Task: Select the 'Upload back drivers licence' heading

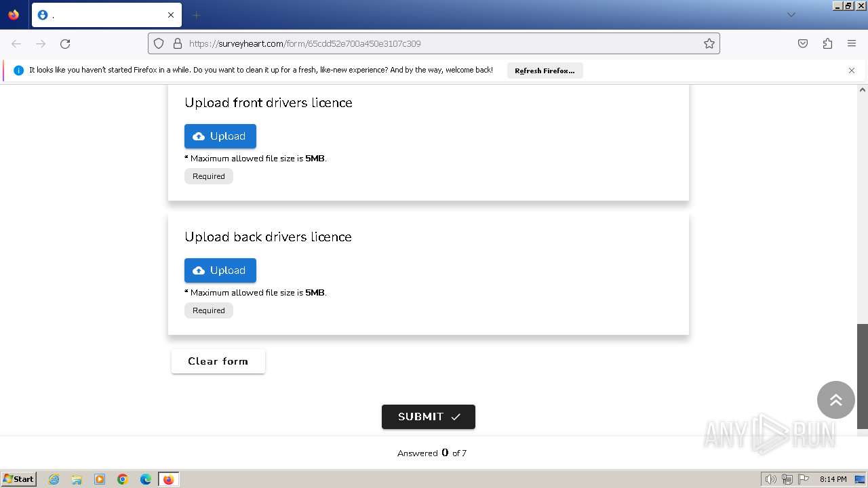Action: (268, 237)
